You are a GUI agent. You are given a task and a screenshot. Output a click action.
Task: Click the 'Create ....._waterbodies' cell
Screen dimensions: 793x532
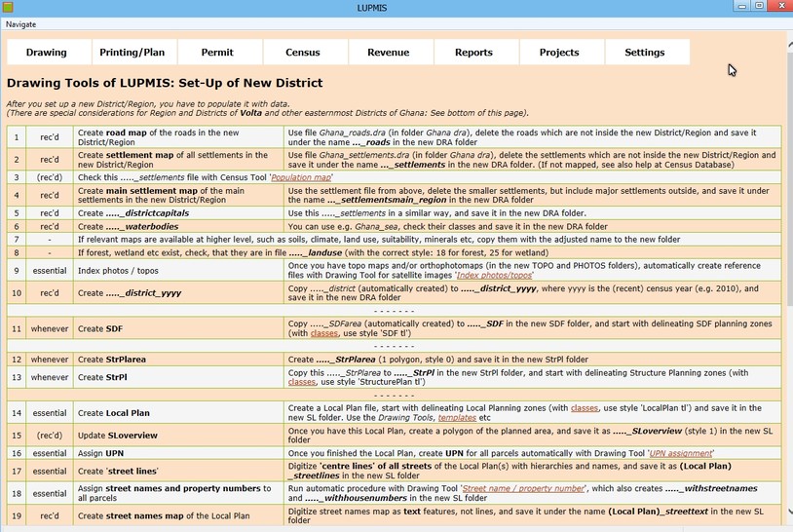click(x=178, y=227)
